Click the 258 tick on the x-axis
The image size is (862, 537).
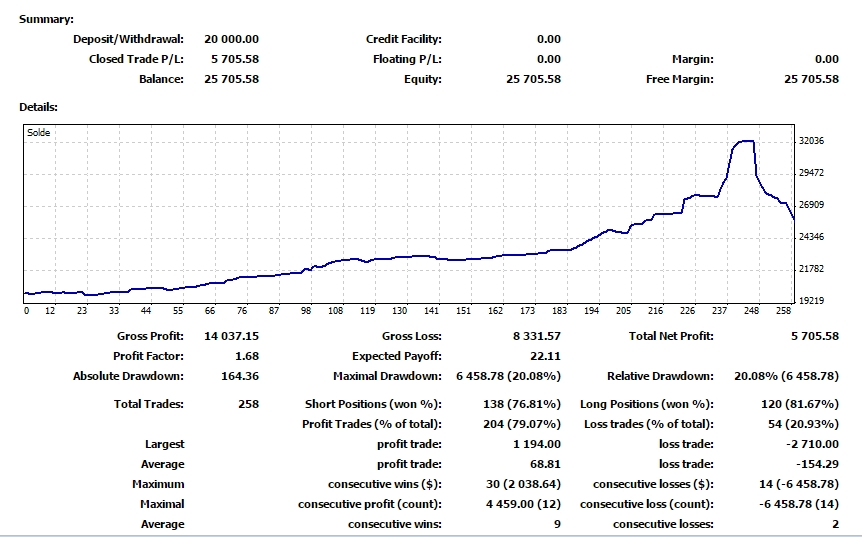point(783,311)
